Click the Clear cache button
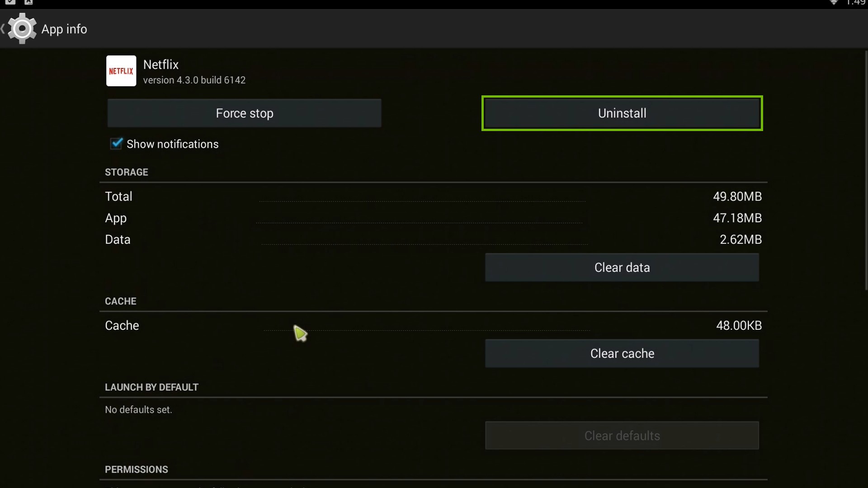The image size is (868, 488). click(x=622, y=353)
